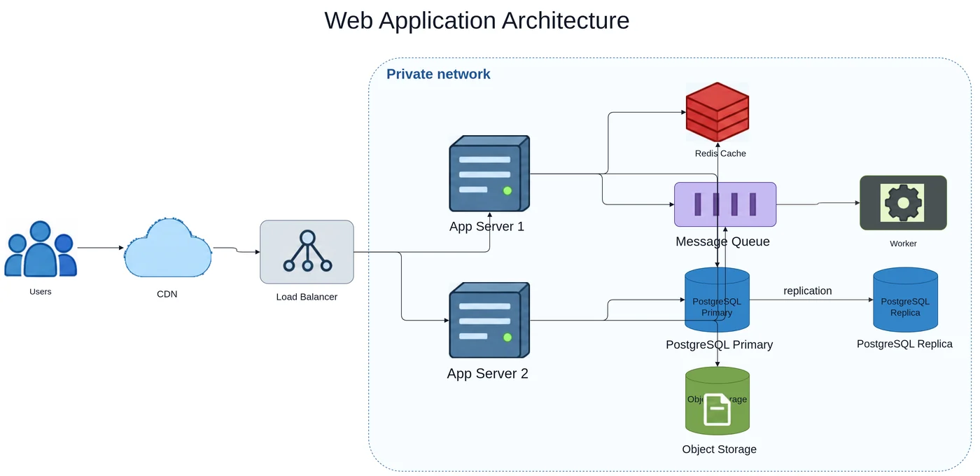Select the Users group icon
The width and height of the screenshot is (980, 476).
[41, 248]
